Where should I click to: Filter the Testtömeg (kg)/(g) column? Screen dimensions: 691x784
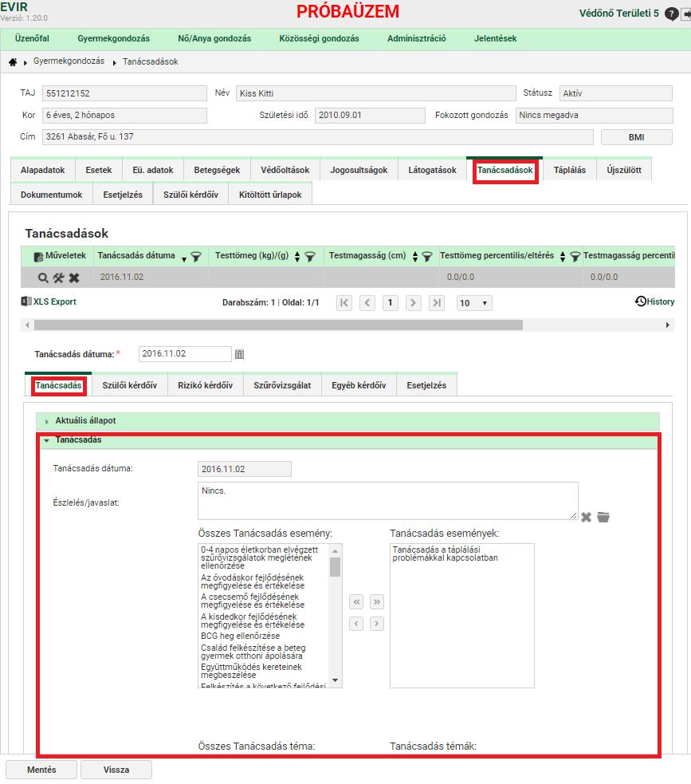[x=310, y=257]
